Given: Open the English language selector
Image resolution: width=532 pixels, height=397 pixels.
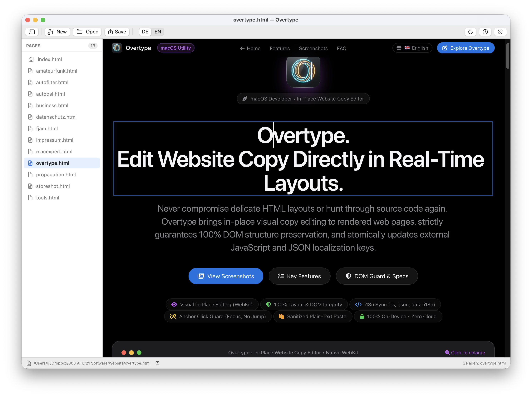Looking at the screenshot, I should coord(412,48).
